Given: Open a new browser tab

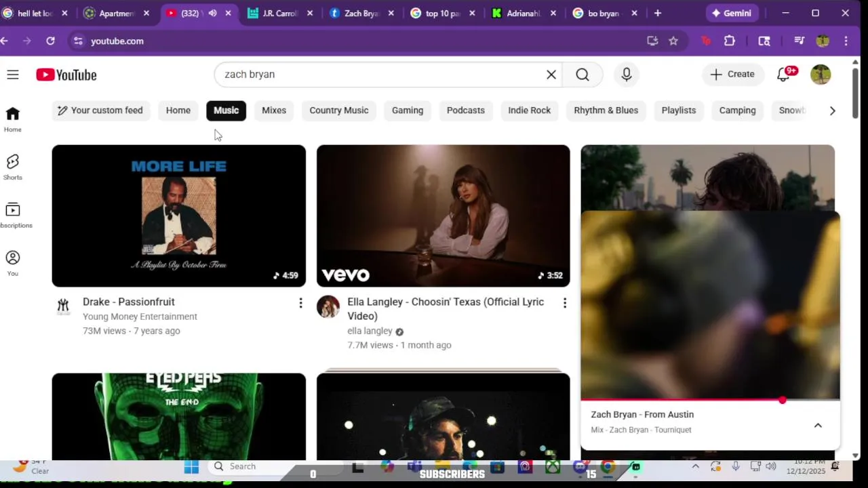Looking at the screenshot, I should (x=657, y=13).
